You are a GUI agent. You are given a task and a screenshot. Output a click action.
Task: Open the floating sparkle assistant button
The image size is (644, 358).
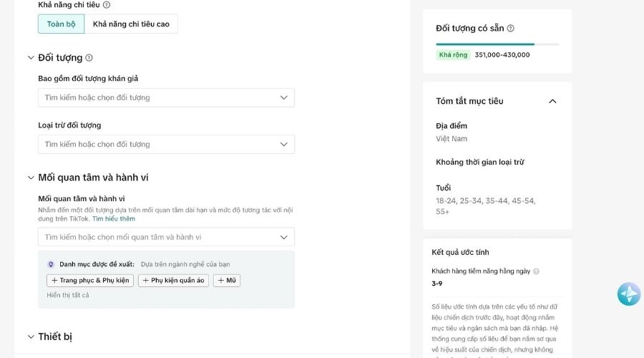click(x=628, y=294)
